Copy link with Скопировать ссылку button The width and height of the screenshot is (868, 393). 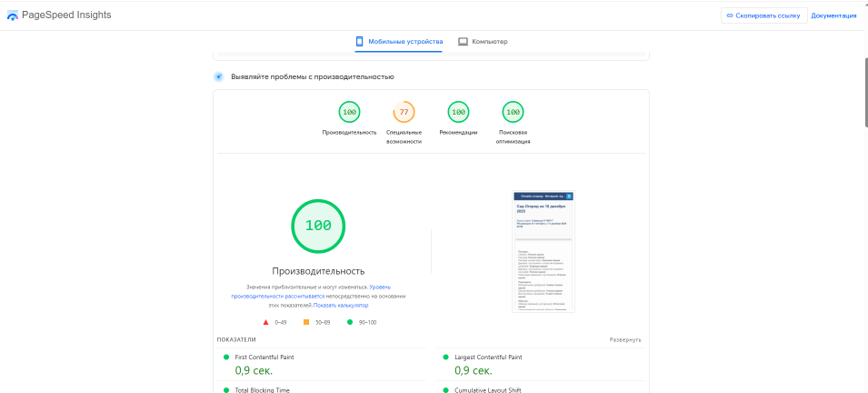[x=763, y=15]
